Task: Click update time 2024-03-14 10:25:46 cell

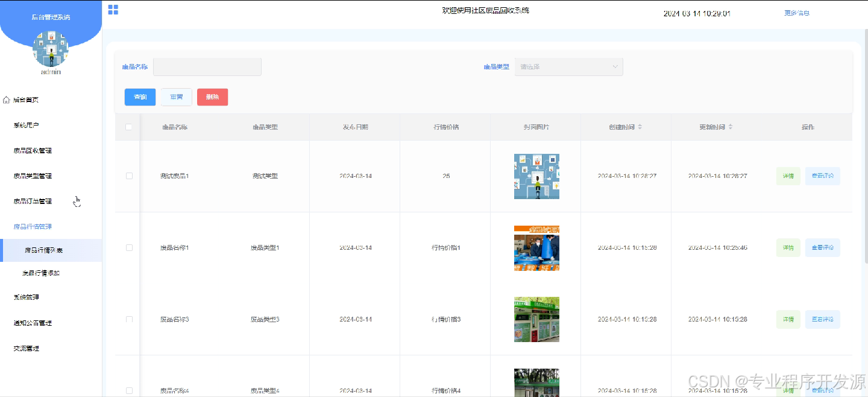Action: pos(717,248)
